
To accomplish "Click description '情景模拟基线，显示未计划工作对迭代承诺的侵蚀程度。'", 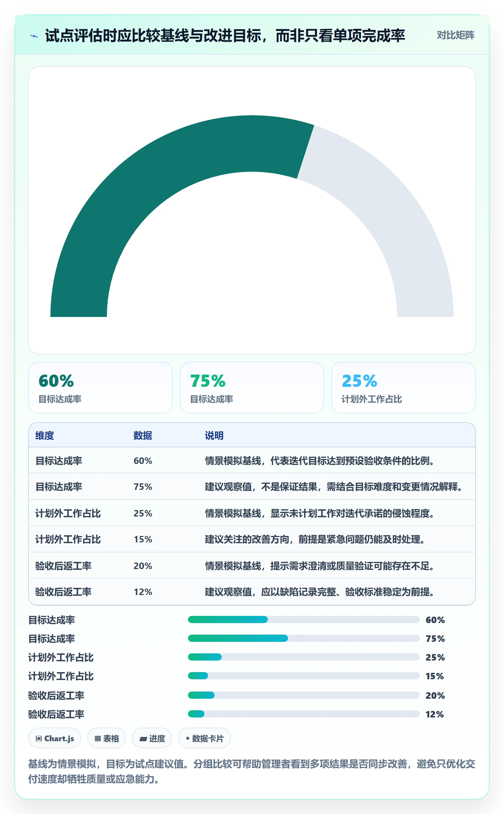I will [x=320, y=513].
